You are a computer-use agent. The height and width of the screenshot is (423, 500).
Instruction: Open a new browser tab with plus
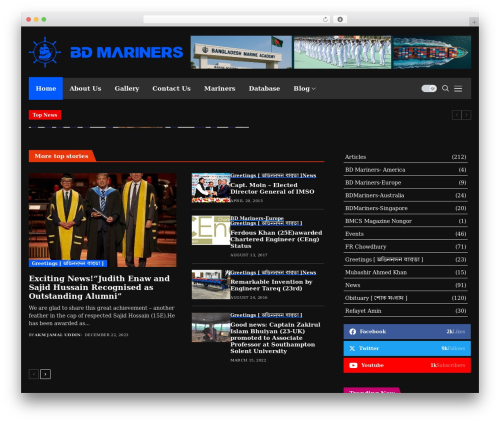[474, 22]
